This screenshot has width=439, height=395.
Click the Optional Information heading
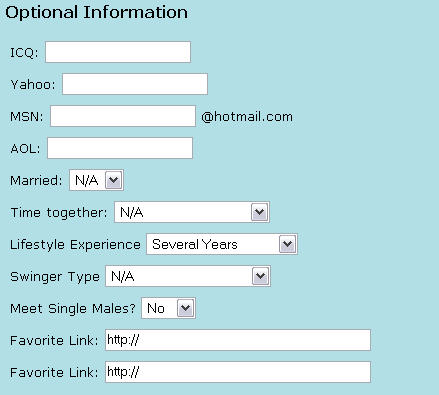point(97,12)
